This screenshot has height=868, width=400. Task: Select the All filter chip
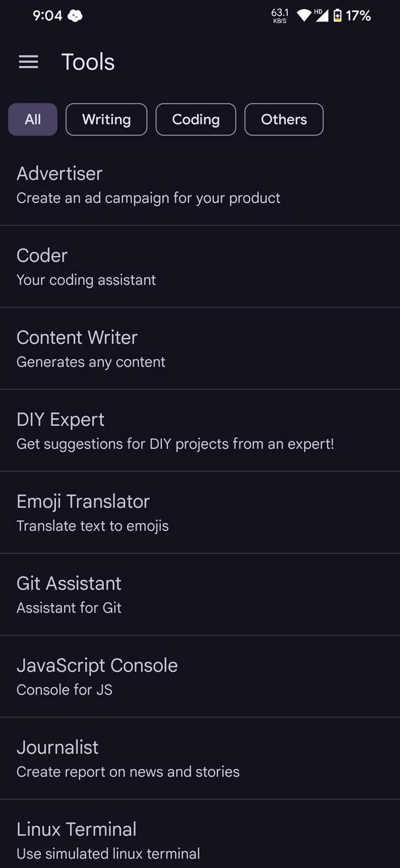32,119
